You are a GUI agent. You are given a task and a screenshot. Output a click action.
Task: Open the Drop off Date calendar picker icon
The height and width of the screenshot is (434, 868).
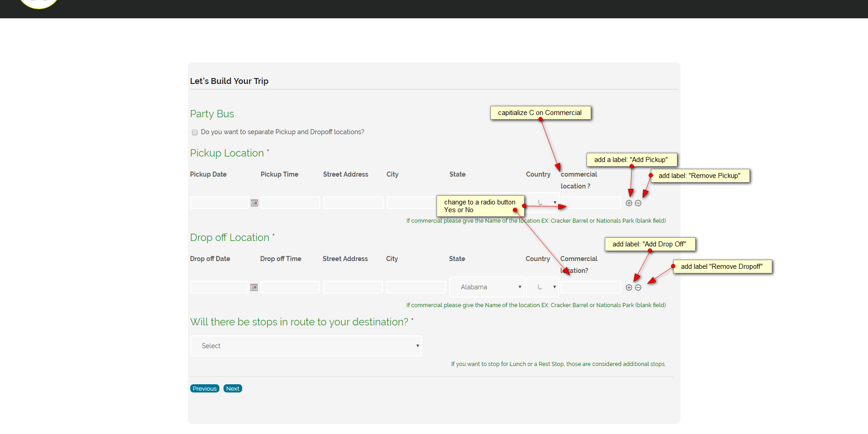point(254,288)
